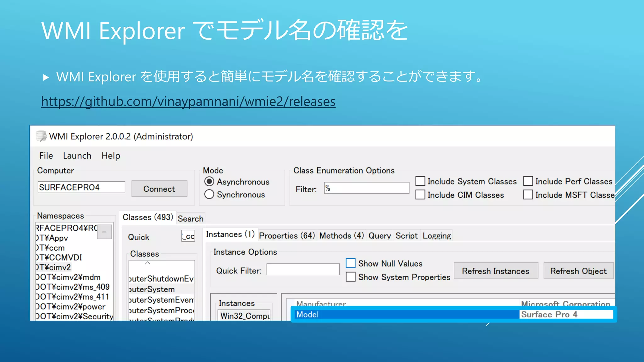Select the cimv2¥mdm namespace
Screen dimensions: 644x362
(x=68, y=277)
